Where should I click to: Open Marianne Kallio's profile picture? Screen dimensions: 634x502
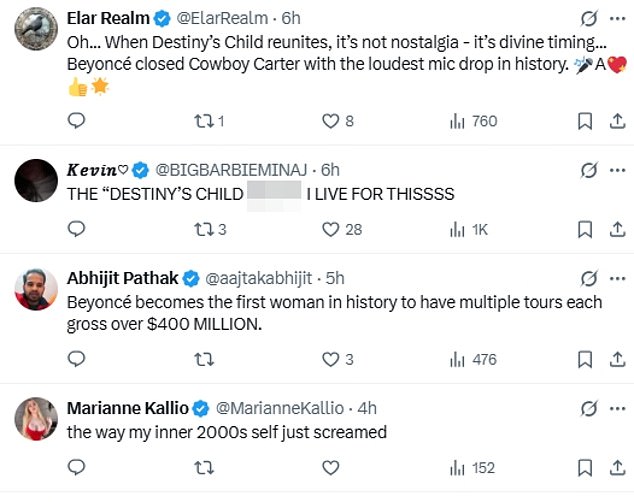pos(36,418)
